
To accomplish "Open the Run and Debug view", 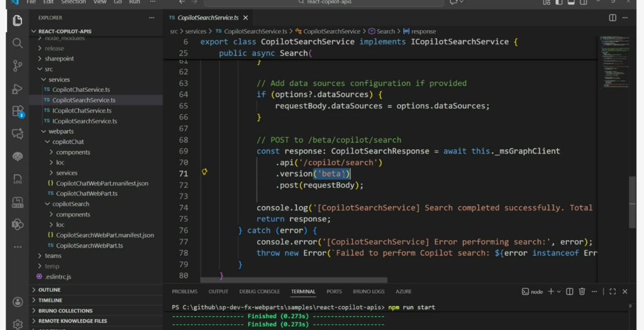I will pyautogui.click(x=18, y=89).
